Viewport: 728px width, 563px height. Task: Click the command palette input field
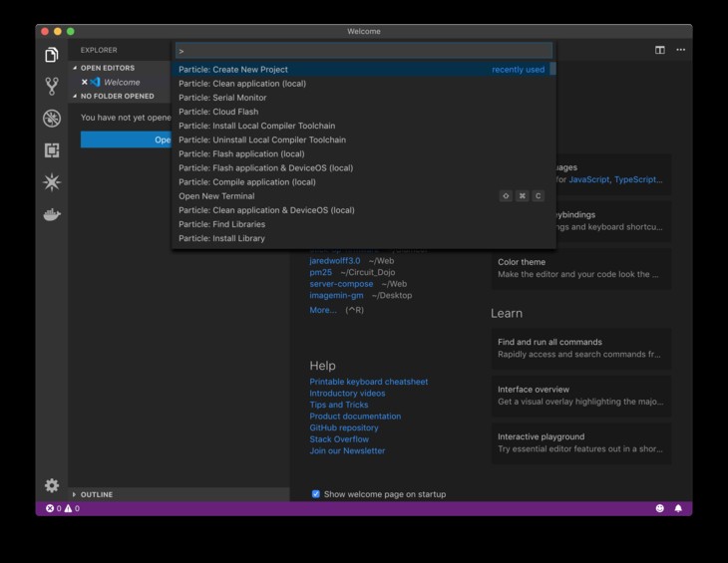click(x=363, y=50)
